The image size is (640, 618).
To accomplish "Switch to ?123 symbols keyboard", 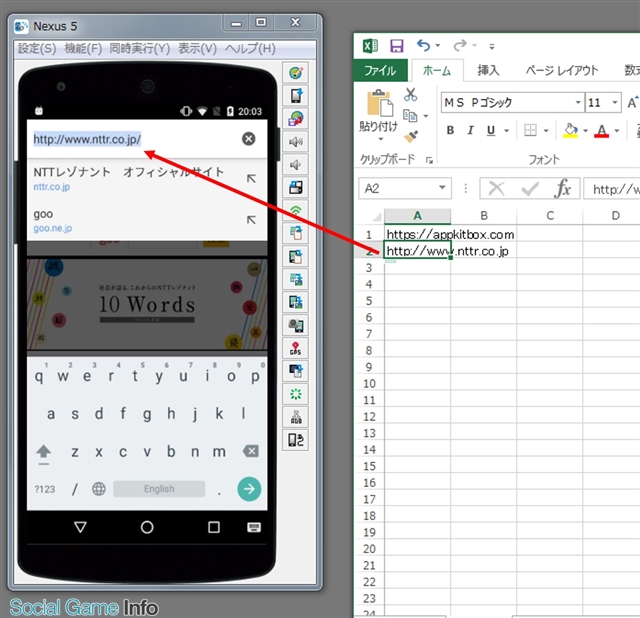I will click(44, 489).
